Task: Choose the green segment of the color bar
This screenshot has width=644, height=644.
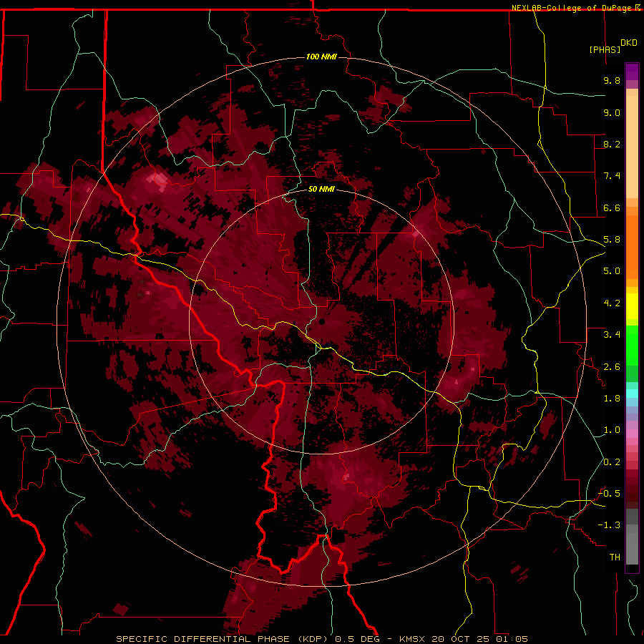Action: [632, 345]
